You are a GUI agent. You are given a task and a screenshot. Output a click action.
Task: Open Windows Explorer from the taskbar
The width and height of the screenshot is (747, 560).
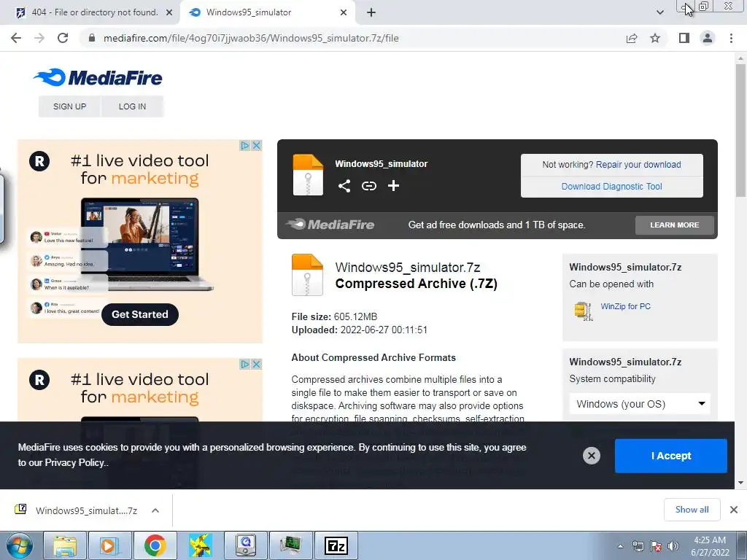tap(64, 545)
